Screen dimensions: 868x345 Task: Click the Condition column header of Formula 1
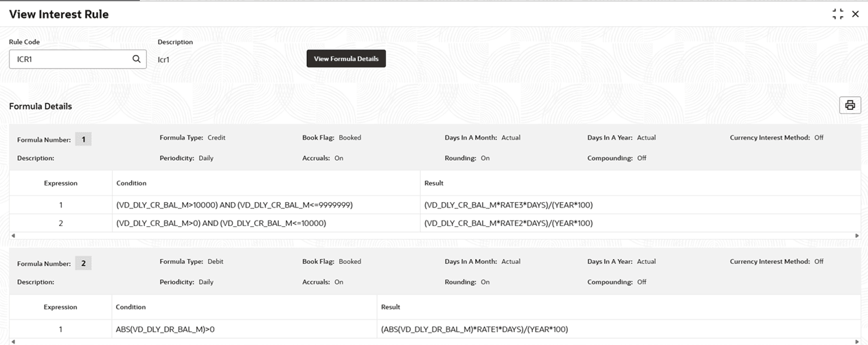click(131, 183)
